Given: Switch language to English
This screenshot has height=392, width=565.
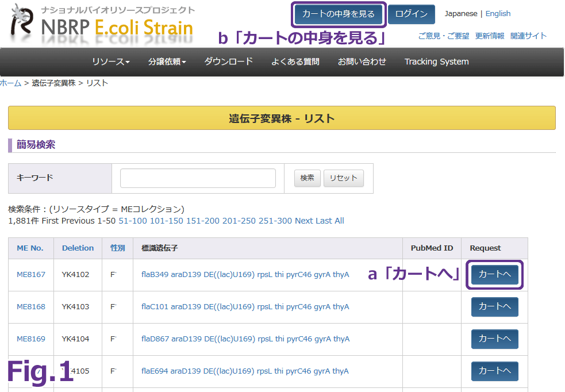Looking at the screenshot, I should click(x=498, y=14).
